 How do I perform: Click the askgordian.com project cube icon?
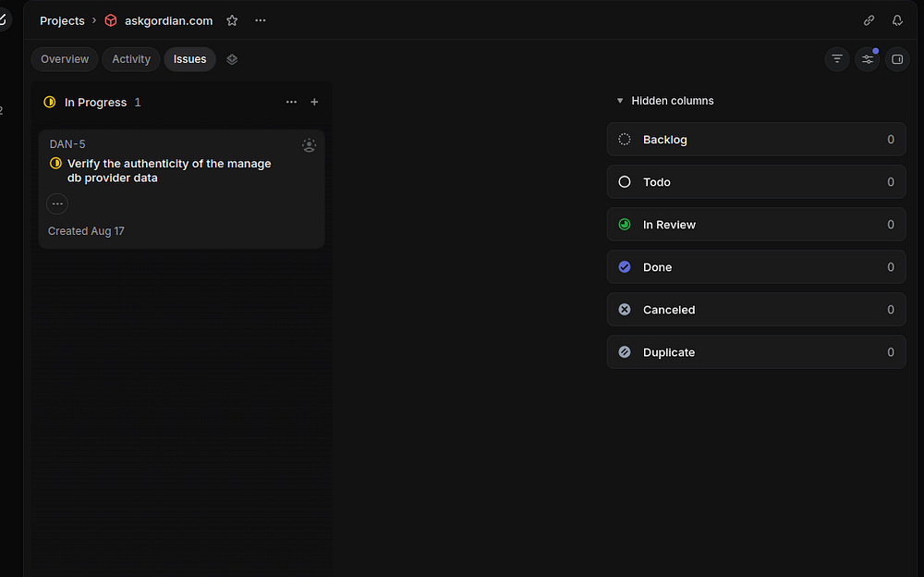tap(111, 20)
